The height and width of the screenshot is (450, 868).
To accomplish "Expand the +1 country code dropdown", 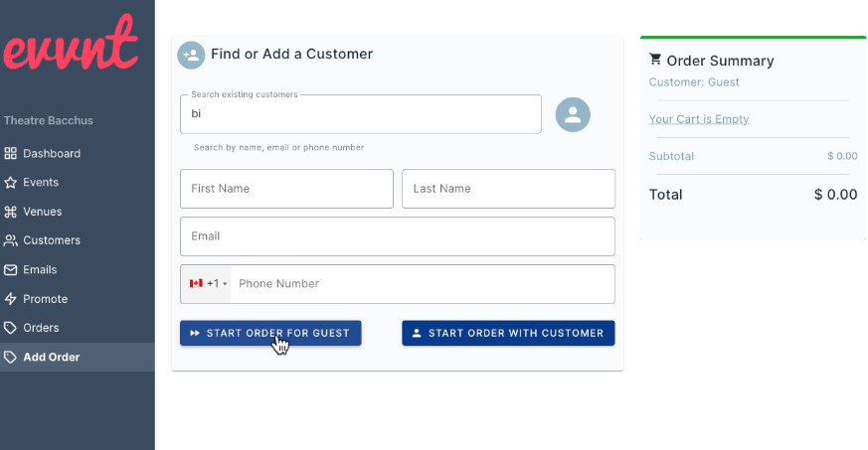I will (207, 283).
